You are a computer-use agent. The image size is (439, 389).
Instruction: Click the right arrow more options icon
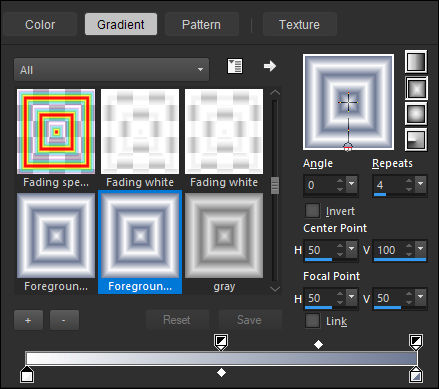tap(270, 66)
